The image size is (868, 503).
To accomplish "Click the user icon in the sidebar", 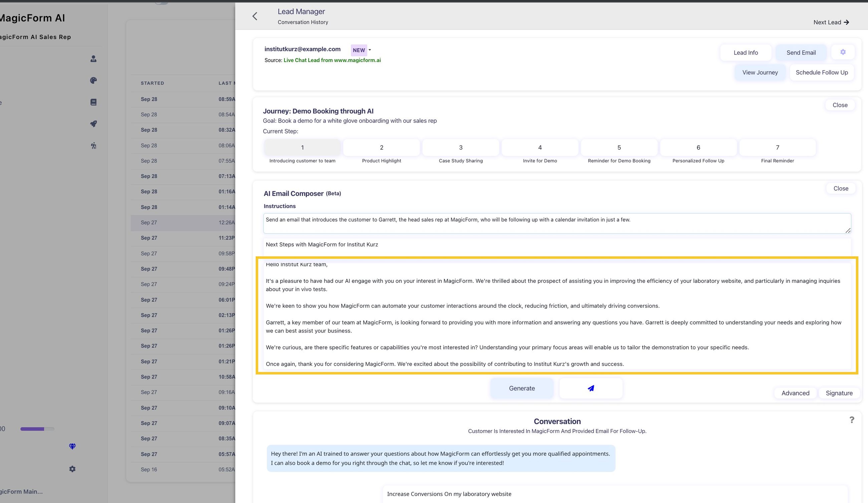I will tap(93, 59).
